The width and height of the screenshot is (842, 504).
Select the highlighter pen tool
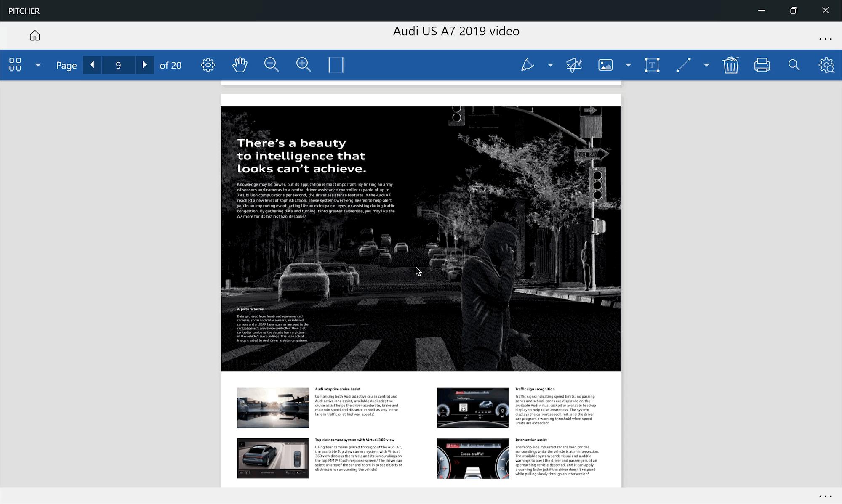(x=528, y=65)
